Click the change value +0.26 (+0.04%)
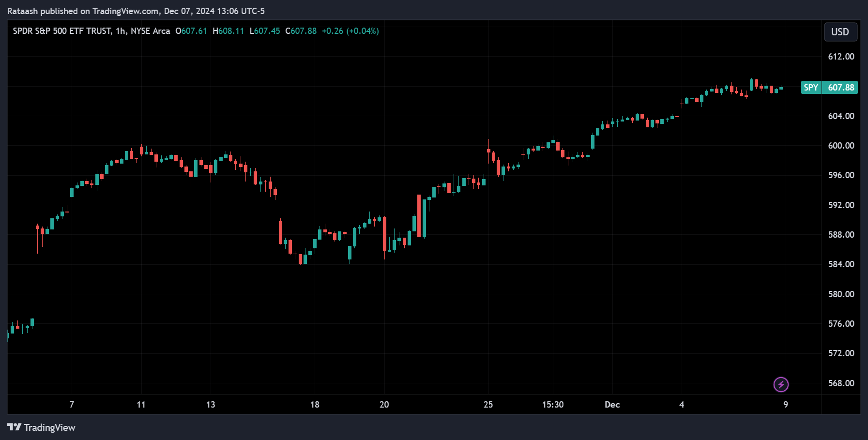The image size is (868, 440). 350,31
